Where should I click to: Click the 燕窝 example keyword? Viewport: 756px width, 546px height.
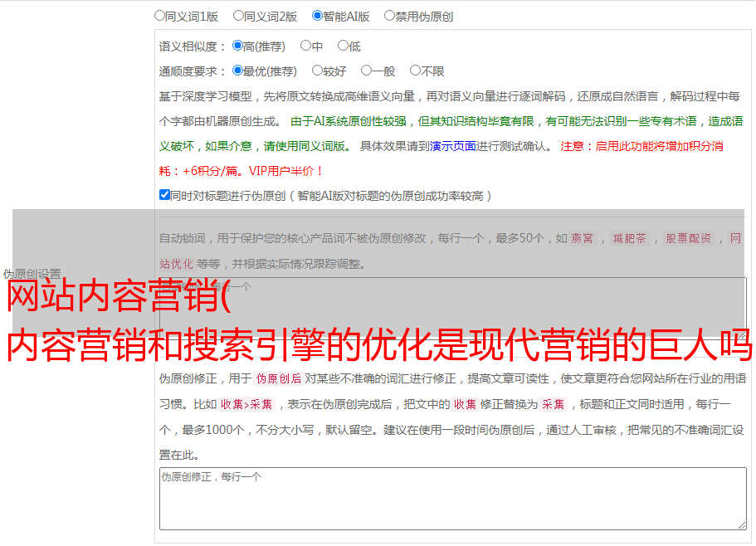coord(583,238)
